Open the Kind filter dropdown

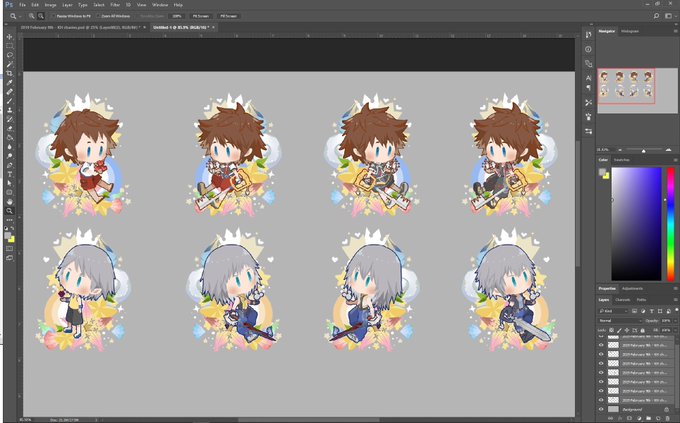(613, 311)
